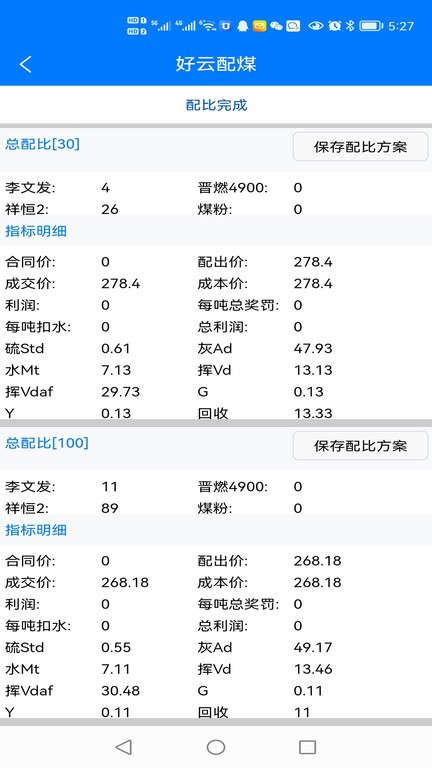Screen dimensions: 432x768
Task: Tap Android home circle button
Action: pos(216,747)
